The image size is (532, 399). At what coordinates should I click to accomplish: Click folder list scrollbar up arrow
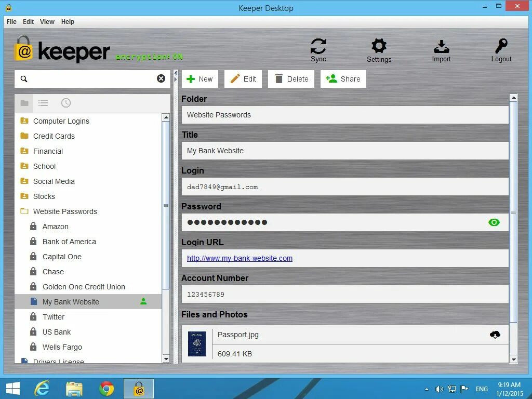click(x=166, y=118)
